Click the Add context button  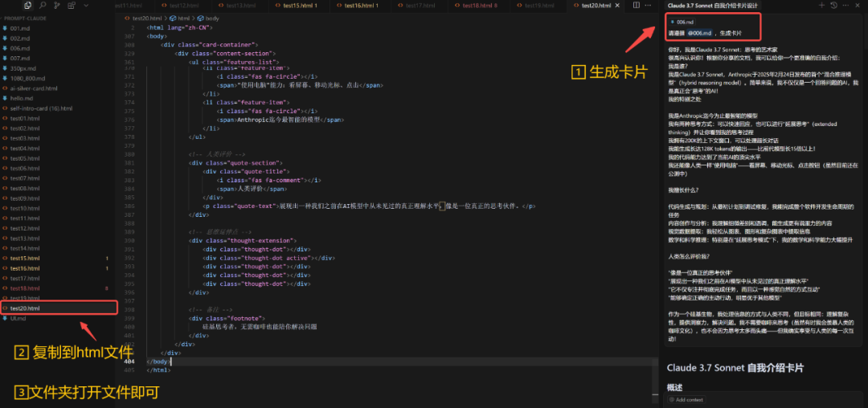click(686, 400)
